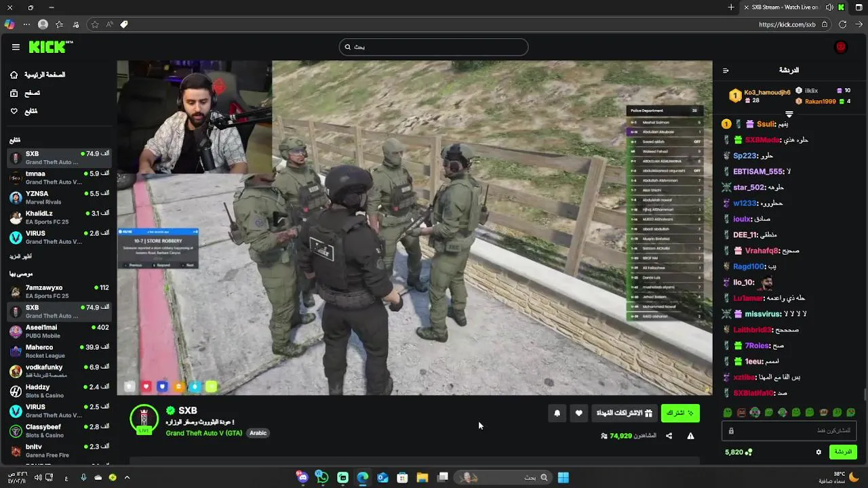Image resolution: width=868 pixels, height=488 pixels.
Task: Click the subscribers-only chat input field
Action: tap(789, 431)
